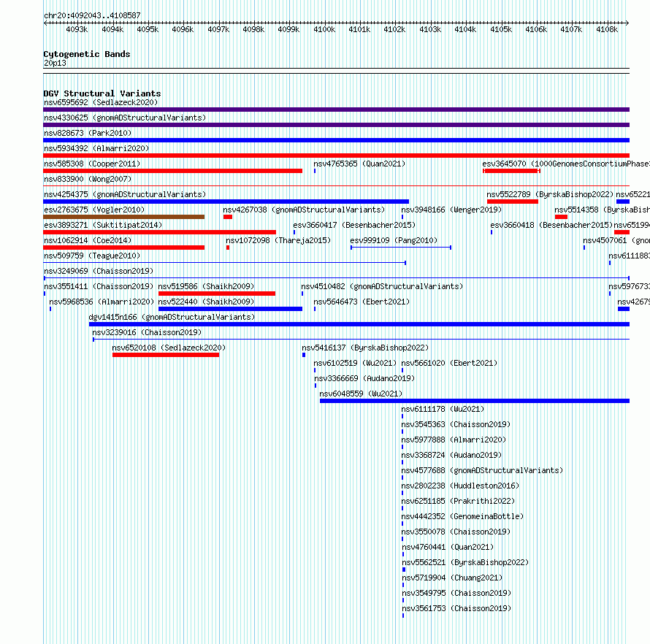Open nsv522440 (Shaikh2009) label
Image resolution: width=650 pixels, height=644 pixels.
tap(206, 302)
